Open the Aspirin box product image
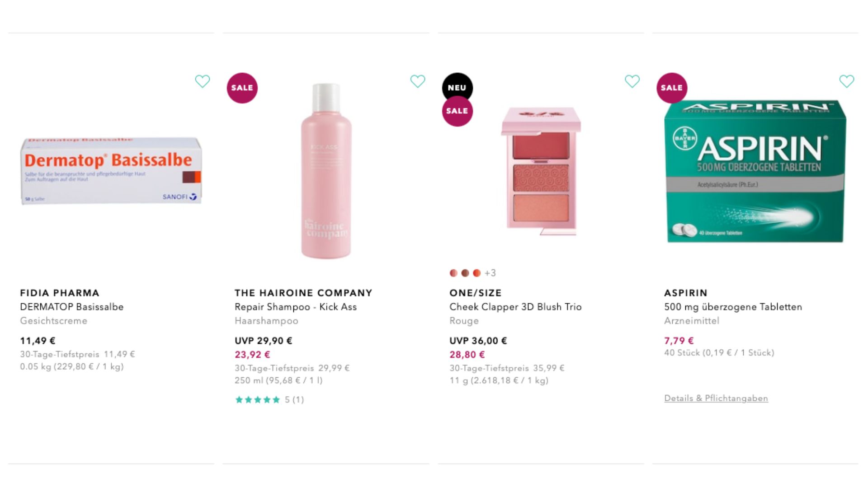The height and width of the screenshot is (488, 868). [x=755, y=171]
